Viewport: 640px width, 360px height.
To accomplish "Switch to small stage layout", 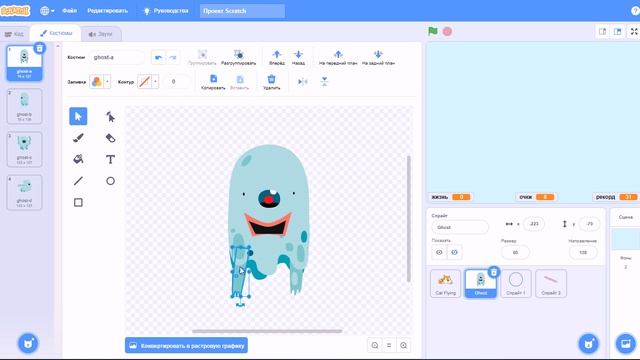I will coord(602,31).
